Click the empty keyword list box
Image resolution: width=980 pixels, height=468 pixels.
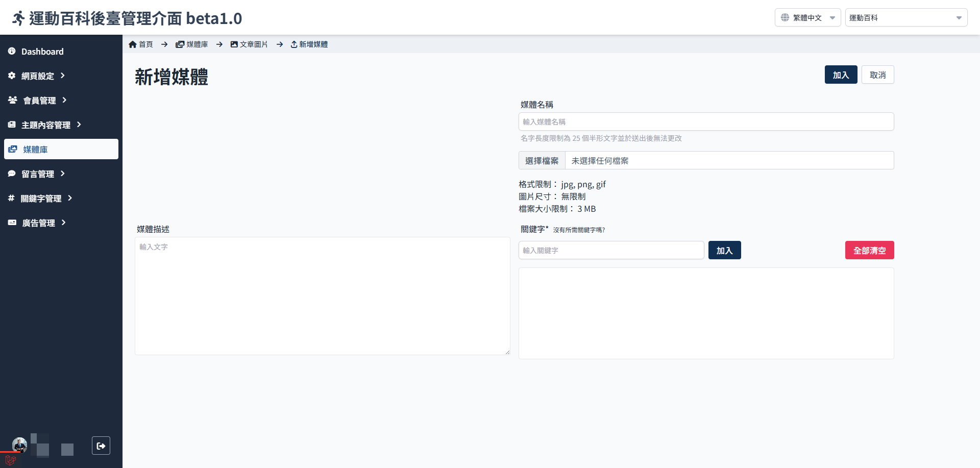[706, 313]
